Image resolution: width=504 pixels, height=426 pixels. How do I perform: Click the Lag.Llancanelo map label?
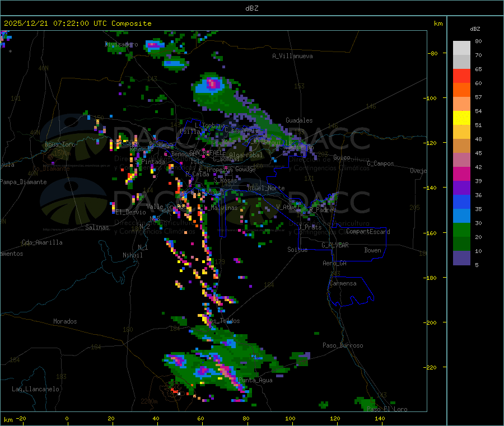[36, 389]
